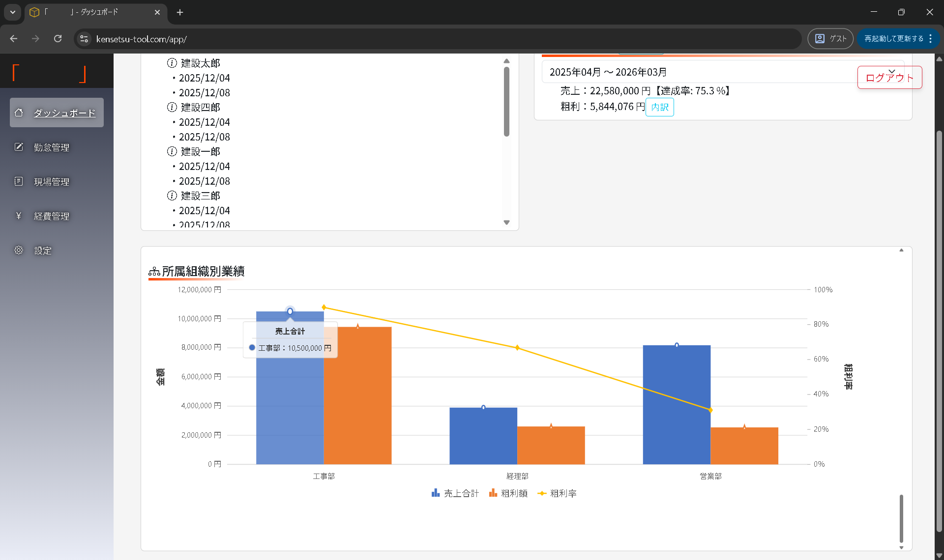Click the info icon beside 建設三郎
This screenshot has width=944, height=560.
click(171, 196)
